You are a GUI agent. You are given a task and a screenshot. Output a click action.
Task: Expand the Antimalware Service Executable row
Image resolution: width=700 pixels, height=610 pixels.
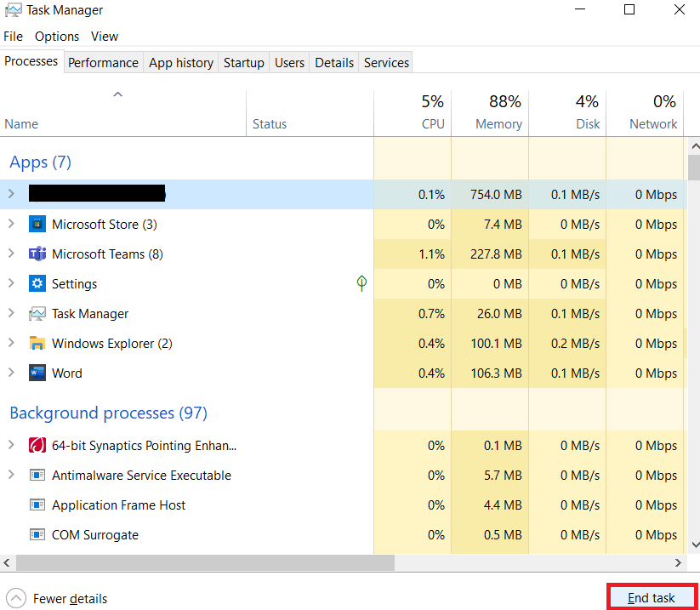11,475
